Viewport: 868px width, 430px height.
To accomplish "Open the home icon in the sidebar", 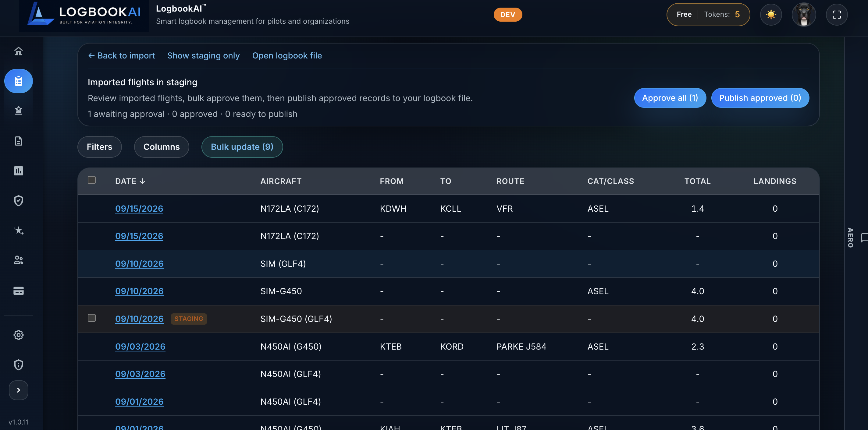I will (x=19, y=51).
